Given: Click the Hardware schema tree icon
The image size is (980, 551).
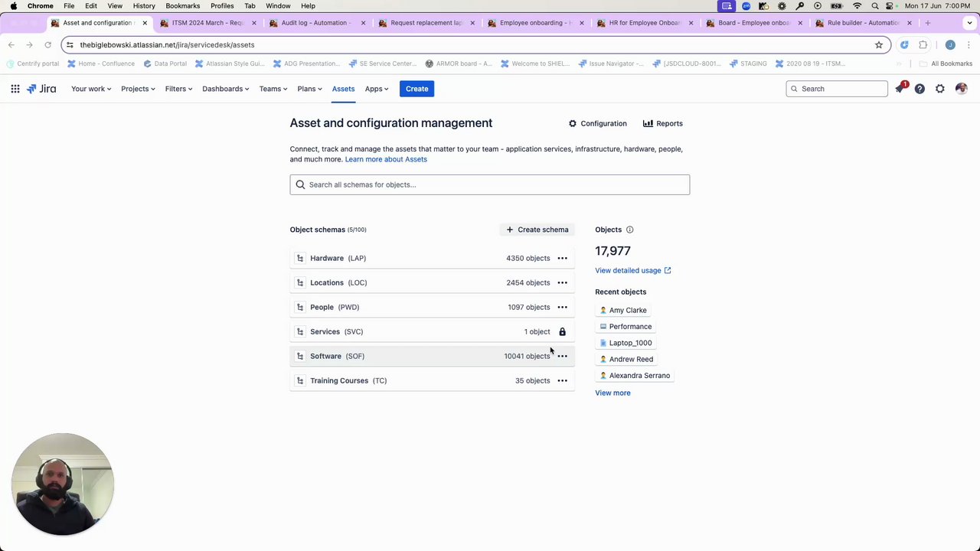Looking at the screenshot, I should click(300, 259).
